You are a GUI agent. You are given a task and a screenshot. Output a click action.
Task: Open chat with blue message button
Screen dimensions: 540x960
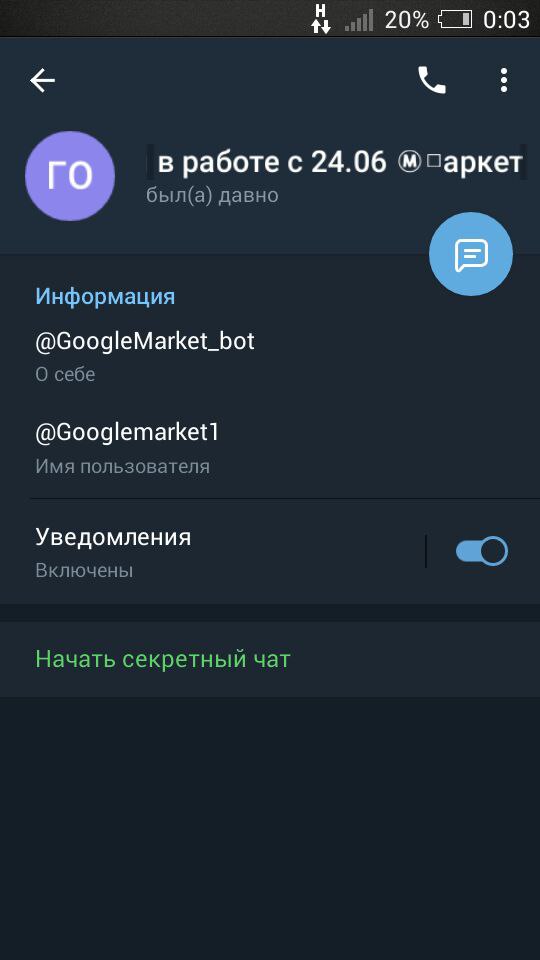coord(470,254)
